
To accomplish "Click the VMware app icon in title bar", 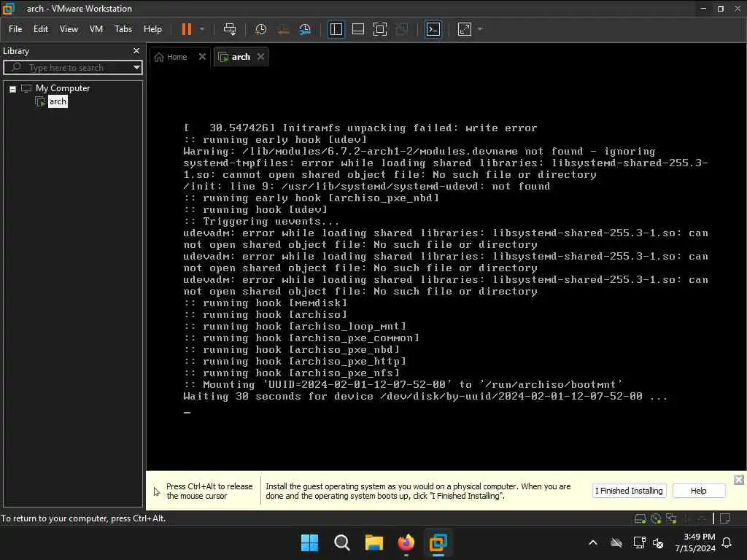I will 9,9.
